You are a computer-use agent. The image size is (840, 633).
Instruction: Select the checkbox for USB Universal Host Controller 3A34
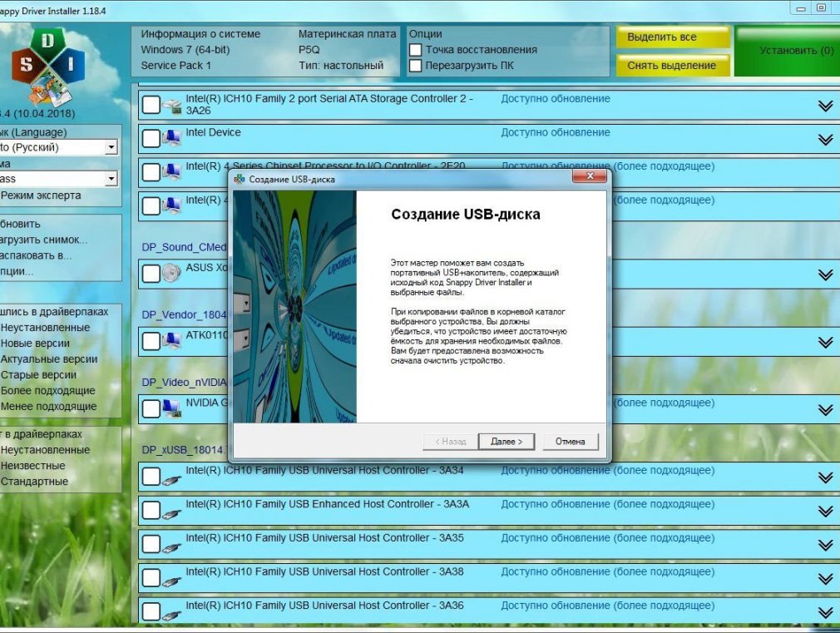(x=151, y=477)
